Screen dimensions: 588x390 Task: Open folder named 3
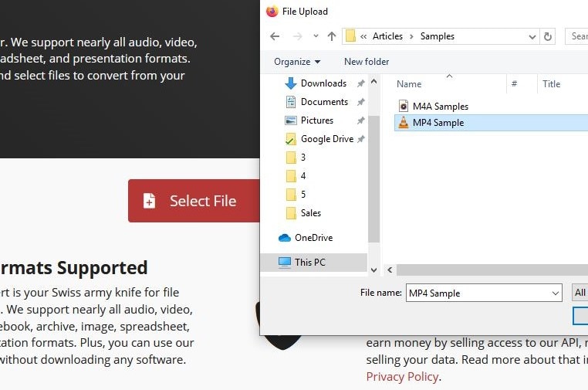coord(303,158)
